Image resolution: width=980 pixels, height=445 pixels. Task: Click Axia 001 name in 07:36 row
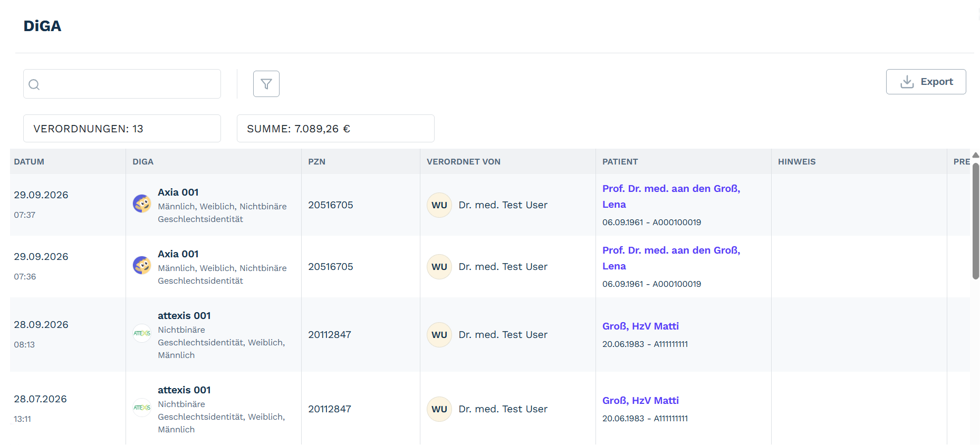pyautogui.click(x=178, y=254)
